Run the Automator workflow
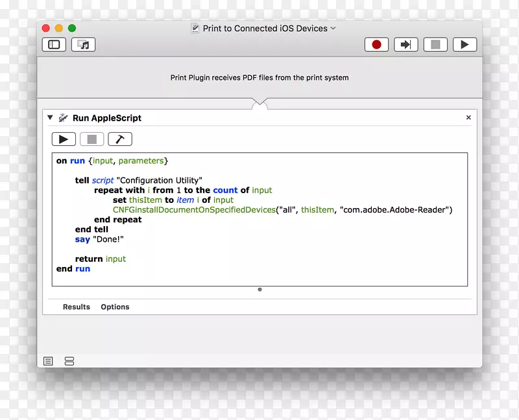 pyautogui.click(x=465, y=45)
